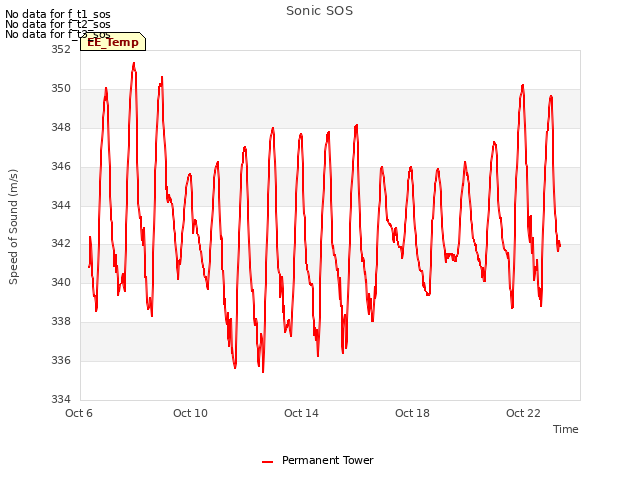Click the 336 y-axis tick label
Screen dimensions: 640x480
[x=60, y=360]
